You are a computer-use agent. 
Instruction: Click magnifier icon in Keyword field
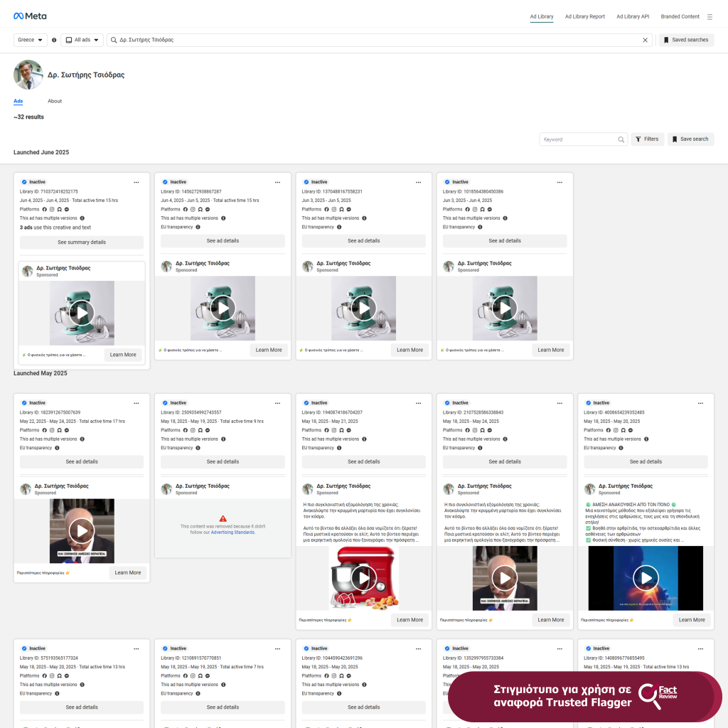621,139
